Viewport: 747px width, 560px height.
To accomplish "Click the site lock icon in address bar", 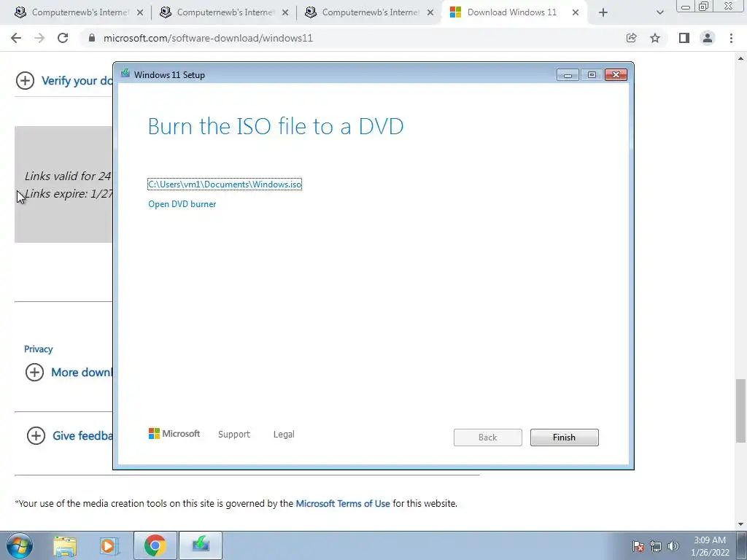I will tap(92, 38).
